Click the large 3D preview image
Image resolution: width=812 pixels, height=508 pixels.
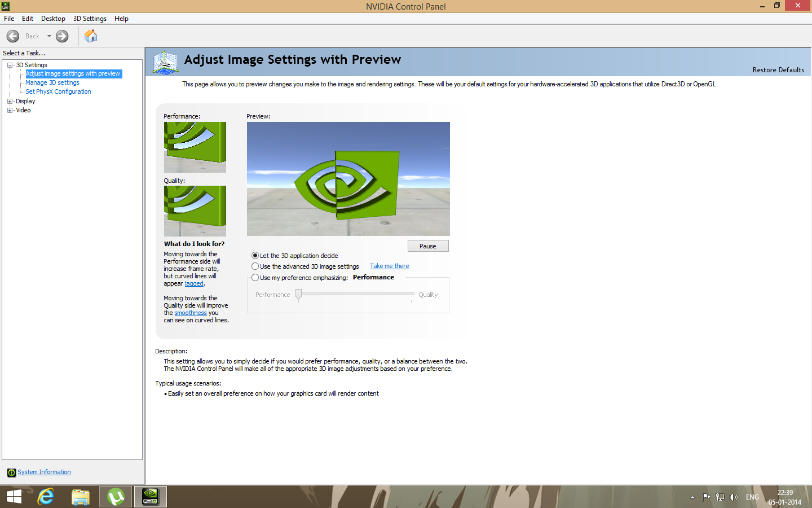[348, 179]
